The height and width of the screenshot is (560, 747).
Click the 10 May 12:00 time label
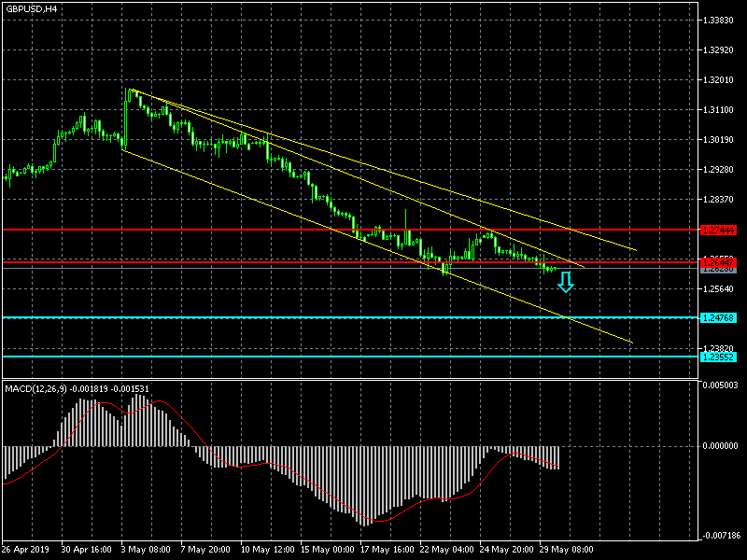click(268, 550)
